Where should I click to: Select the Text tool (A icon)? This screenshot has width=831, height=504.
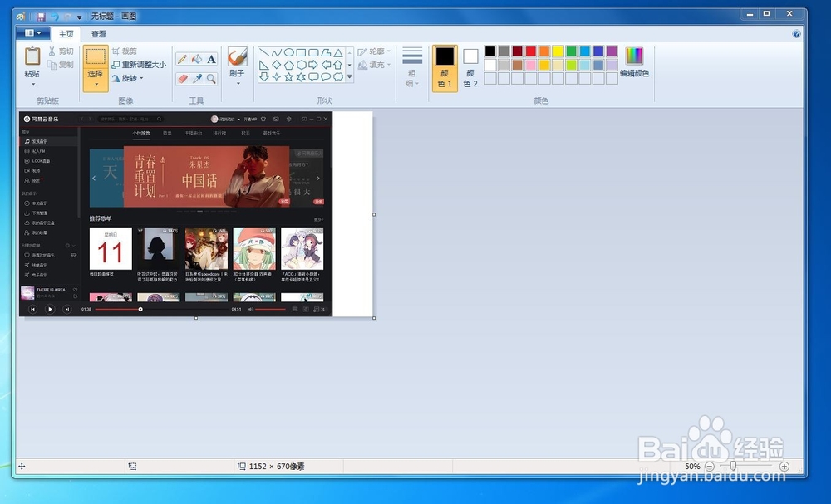pyautogui.click(x=211, y=59)
